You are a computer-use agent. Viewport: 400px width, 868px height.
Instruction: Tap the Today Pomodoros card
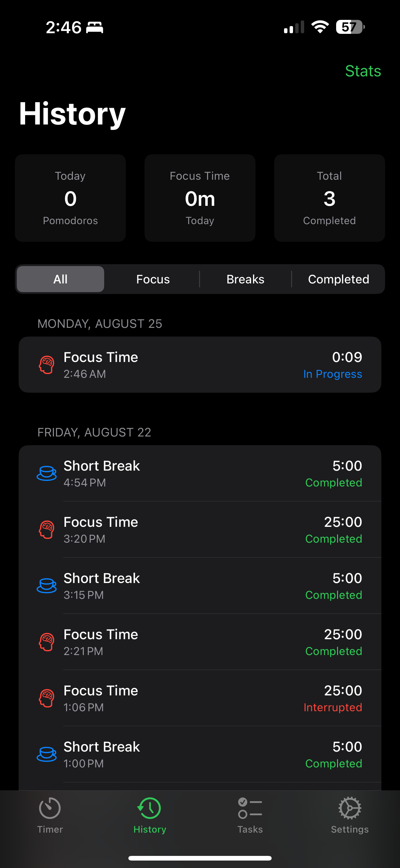(70, 198)
